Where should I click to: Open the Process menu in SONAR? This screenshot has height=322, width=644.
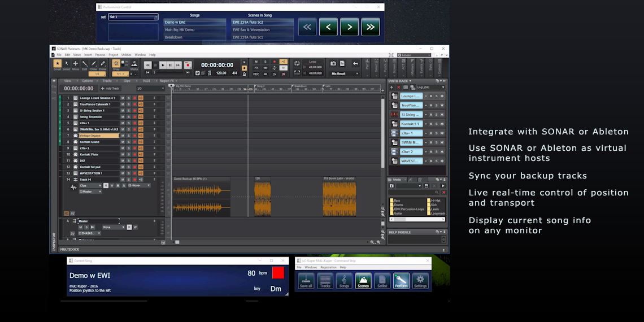click(x=100, y=55)
